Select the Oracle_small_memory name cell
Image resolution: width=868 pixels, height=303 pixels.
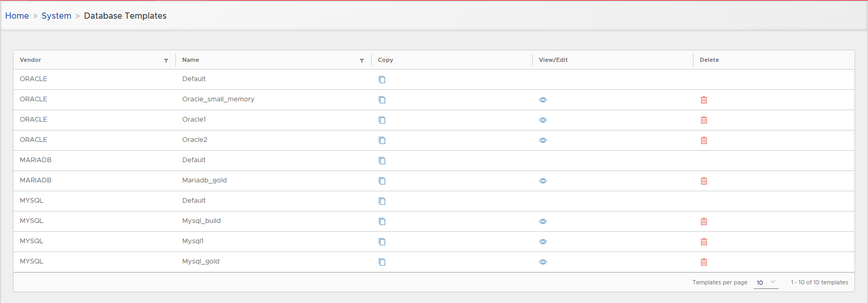point(218,99)
